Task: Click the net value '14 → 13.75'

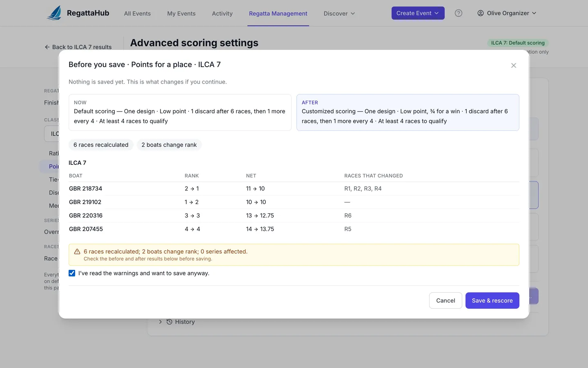Action: click(x=260, y=229)
